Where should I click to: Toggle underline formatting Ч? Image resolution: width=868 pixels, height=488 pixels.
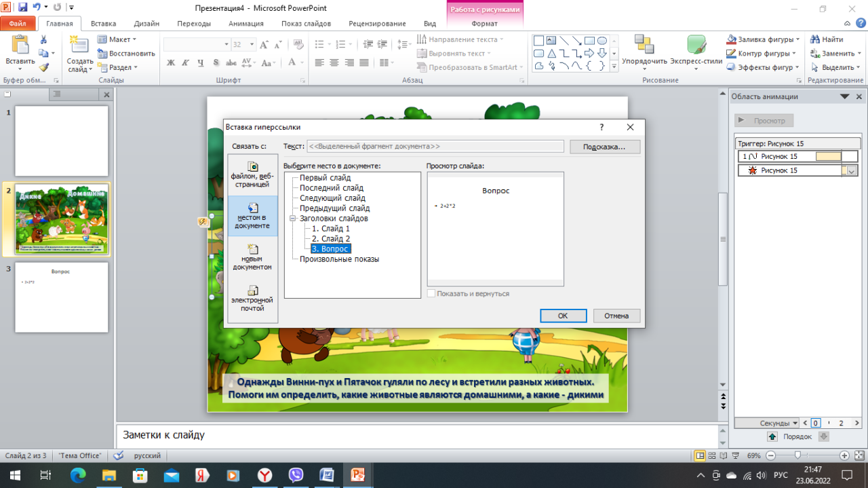pyautogui.click(x=200, y=62)
